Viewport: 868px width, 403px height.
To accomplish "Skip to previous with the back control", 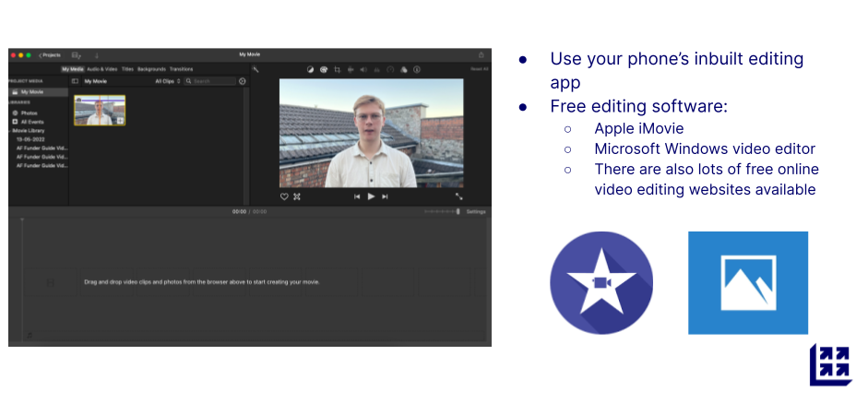I will point(357,196).
